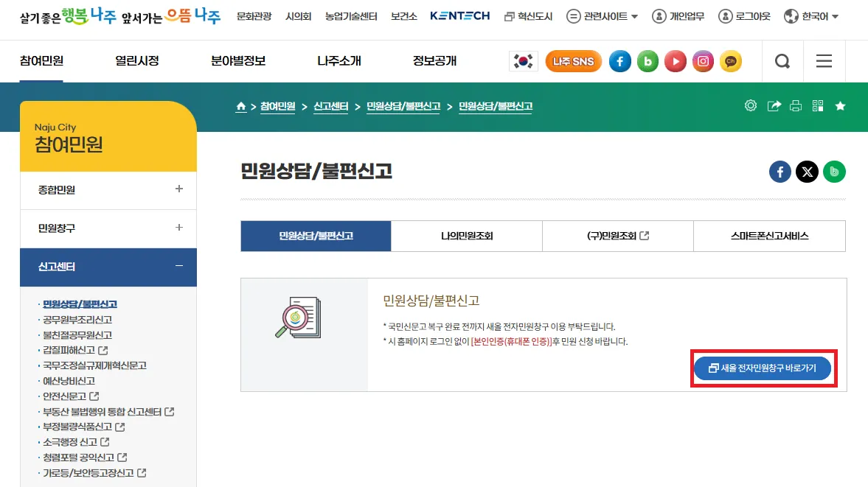Open the Facebook icon in the header

[619, 61]
